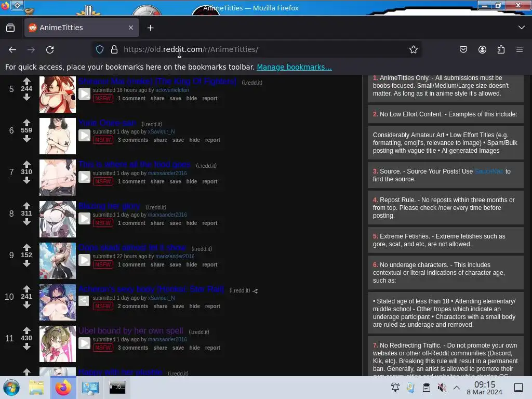532x399 pixels.
Task: Expand the media preview for rank 7 post
Action: pos(85,177)
